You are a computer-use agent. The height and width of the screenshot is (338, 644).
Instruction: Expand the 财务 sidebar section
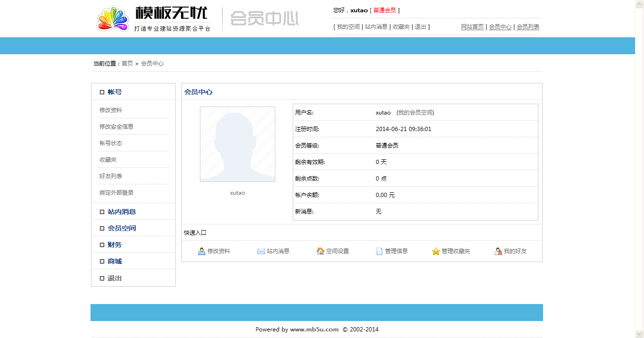pyautogui.click(x=115, y=245)
